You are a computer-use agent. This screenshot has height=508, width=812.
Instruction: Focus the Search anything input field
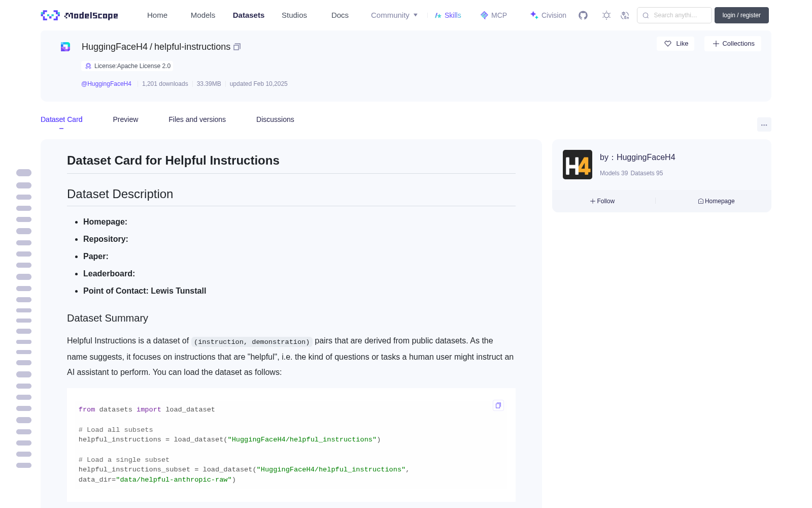tap(674, 15)
